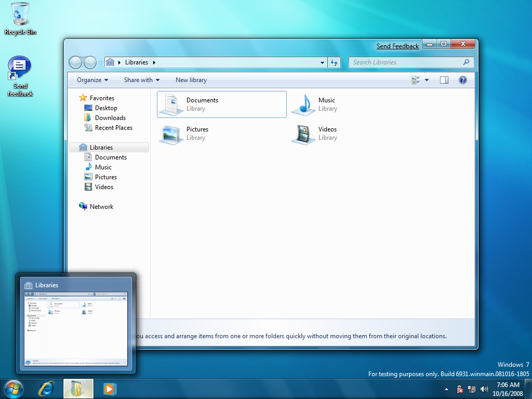Show hidden system tray icons
This screenshot has height=399, width=532.
[x=446, y=389]
